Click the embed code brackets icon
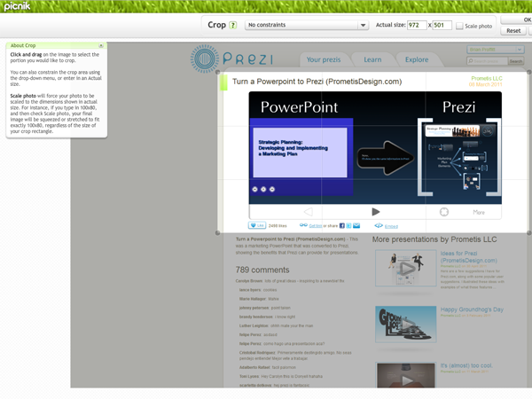Screen dimensions: 532x399 [x=379, y=225]
